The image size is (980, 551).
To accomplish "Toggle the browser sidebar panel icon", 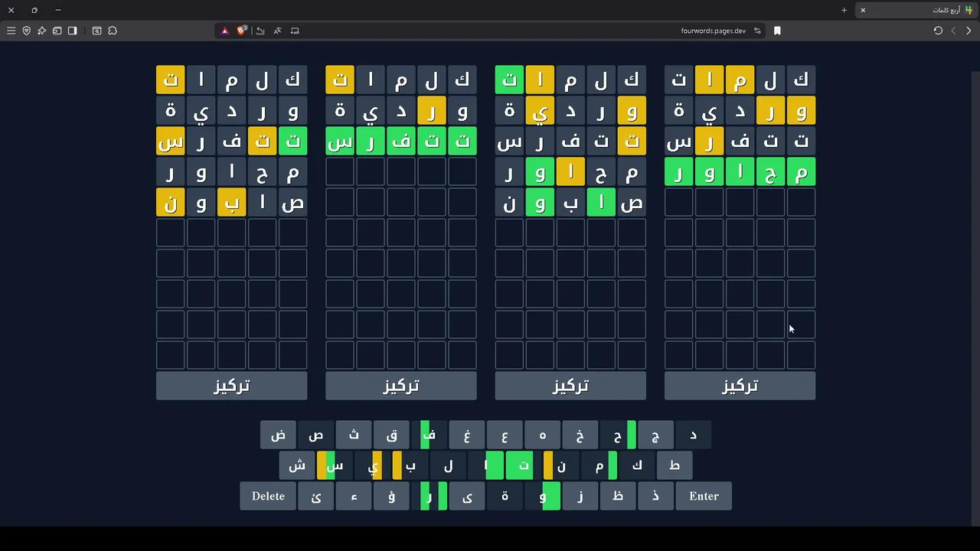I will 72,31.
